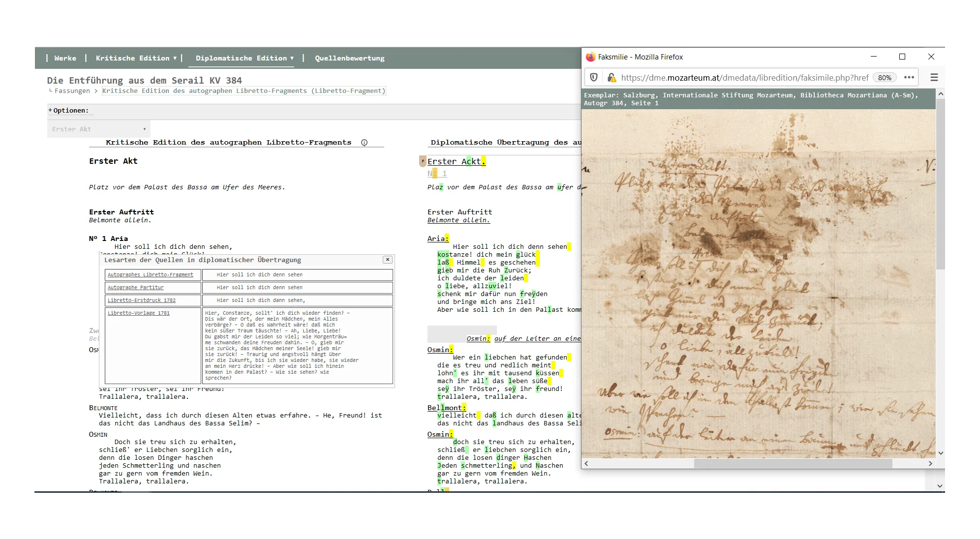980x539 pixels.
Task: Click the main page scroll-down arrow
Action: 940,486
